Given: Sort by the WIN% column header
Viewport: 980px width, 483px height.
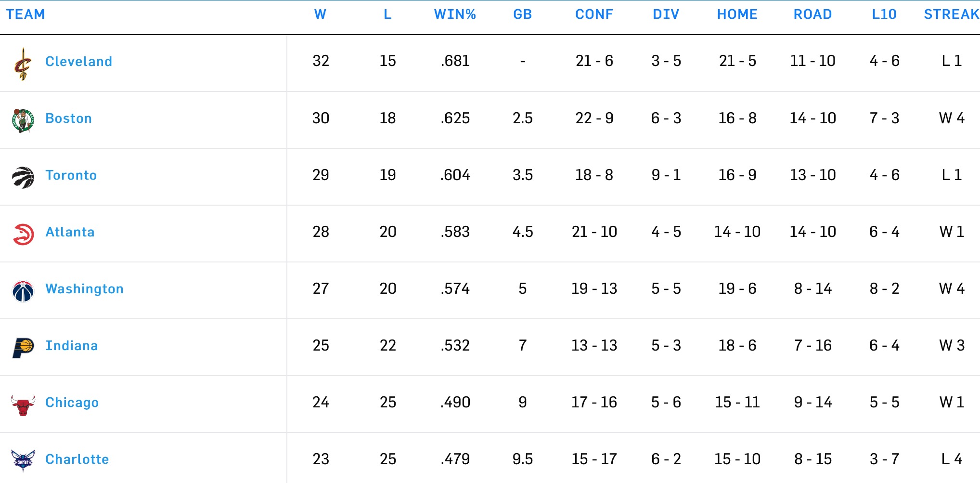Looking at the screenshot, I should click(455, 14).
